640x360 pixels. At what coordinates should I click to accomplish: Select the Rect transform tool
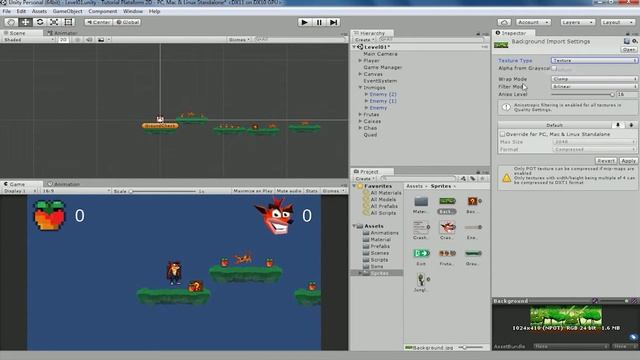click(68, 22)
